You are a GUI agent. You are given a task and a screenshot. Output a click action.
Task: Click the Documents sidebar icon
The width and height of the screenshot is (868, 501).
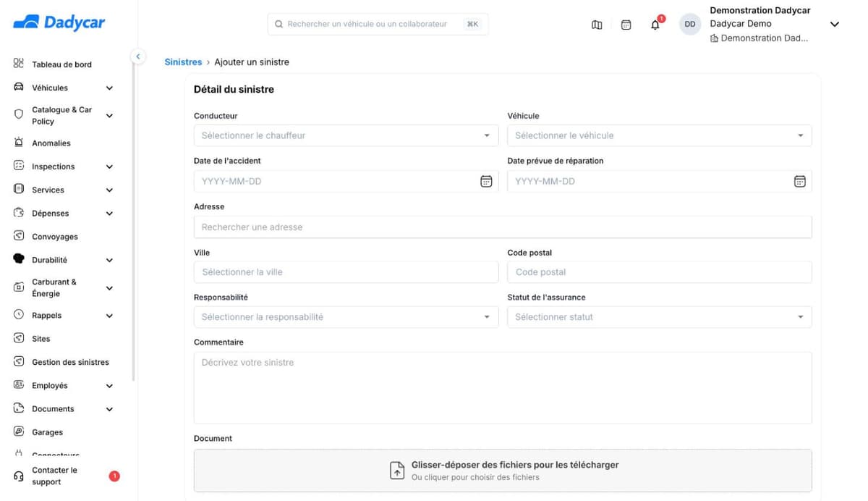(x=19, y=408)
